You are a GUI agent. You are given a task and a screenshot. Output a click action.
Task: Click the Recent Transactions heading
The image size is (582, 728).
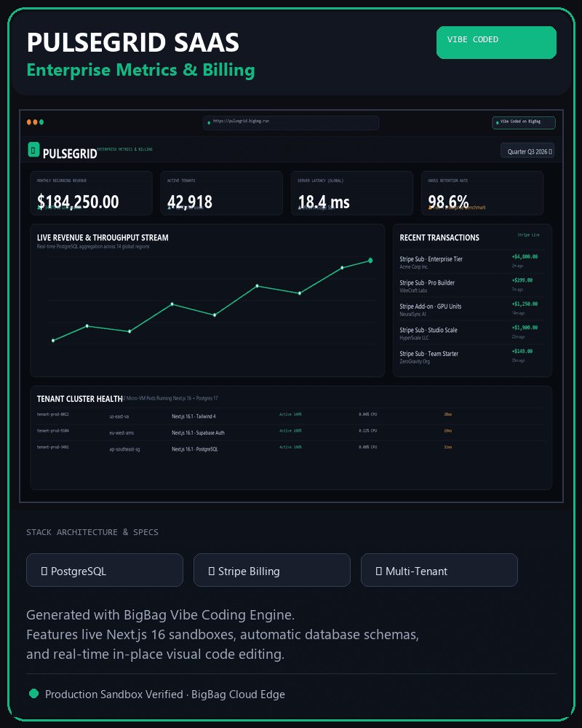click(x=439, y=237)
